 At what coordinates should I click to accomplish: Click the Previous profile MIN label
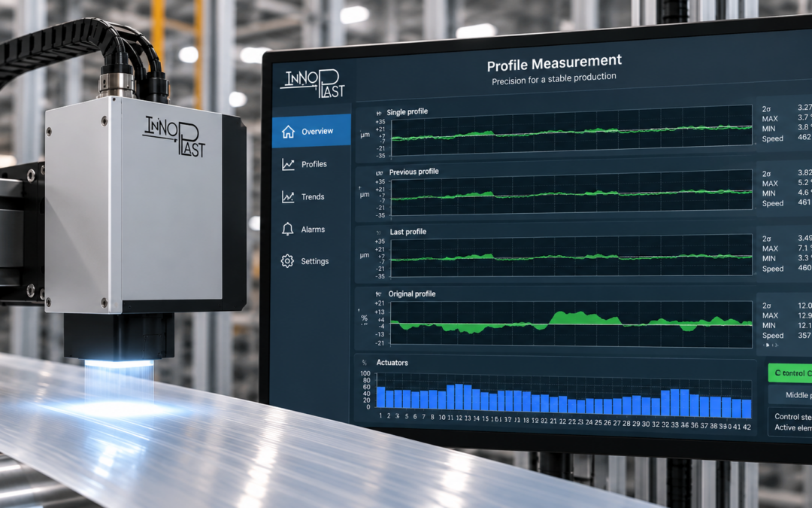(769, 193)
